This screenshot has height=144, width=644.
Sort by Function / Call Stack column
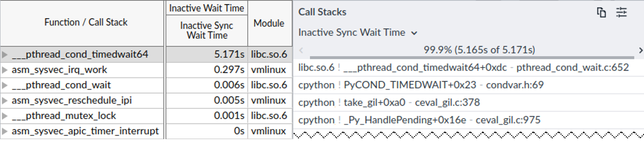(x=86, y=23)
